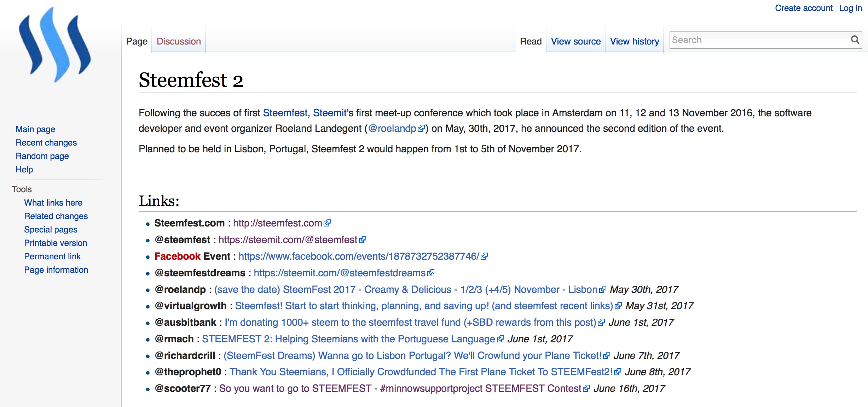Click external-link icon after richardcrill post link

pos(607,356)
